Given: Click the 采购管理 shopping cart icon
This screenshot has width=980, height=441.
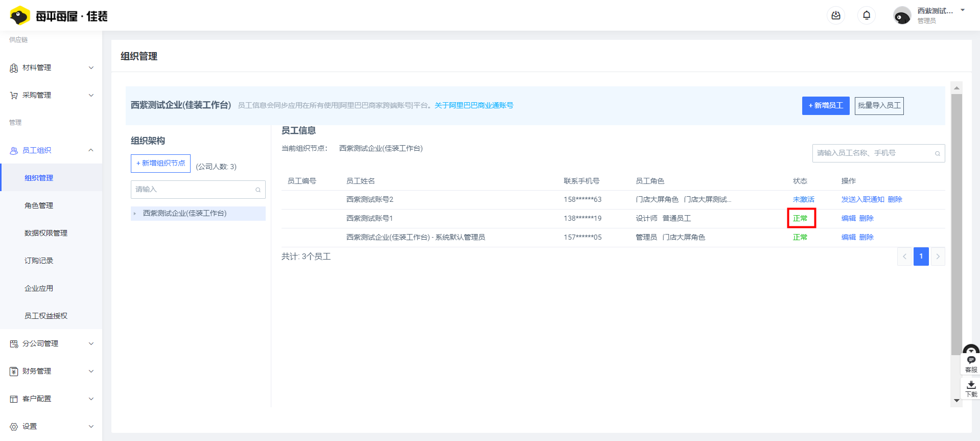Looking at the screenshot, I should 14,96.
